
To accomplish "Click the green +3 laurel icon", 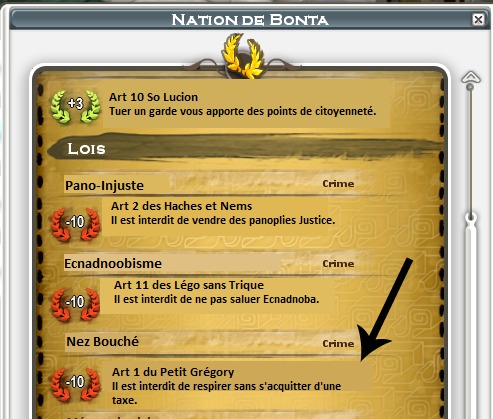I will point(75,106).
